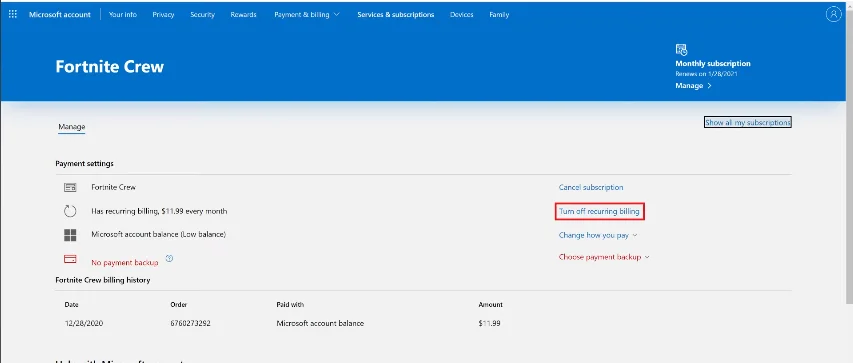Click the $11.99 amount cell
Image resolution: width=853 pixels, height=363 pixels.
(x=490, y=323)
